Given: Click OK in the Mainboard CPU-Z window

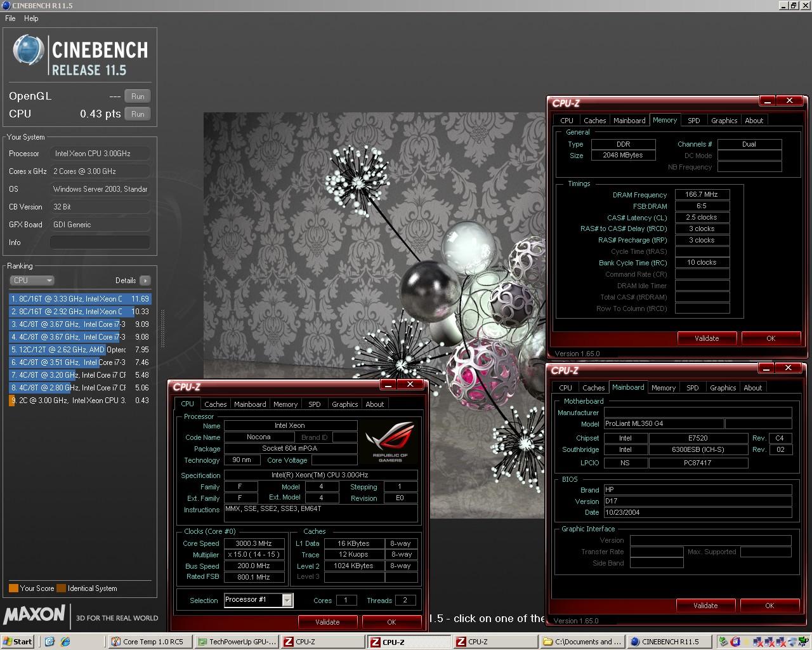Looking at the screenshot, I should click(x=769, y=606).
